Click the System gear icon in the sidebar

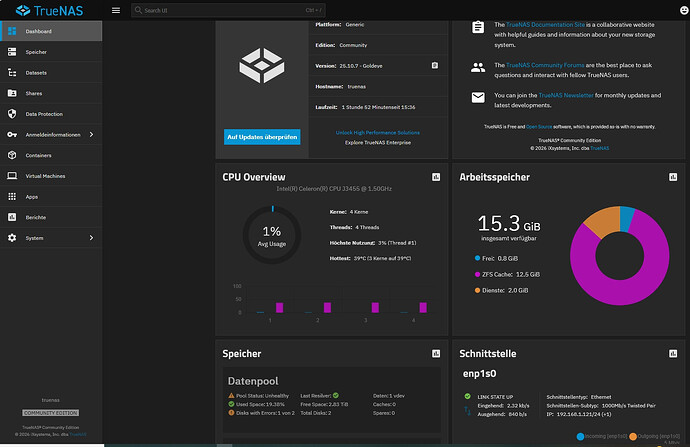coord(12,238)
